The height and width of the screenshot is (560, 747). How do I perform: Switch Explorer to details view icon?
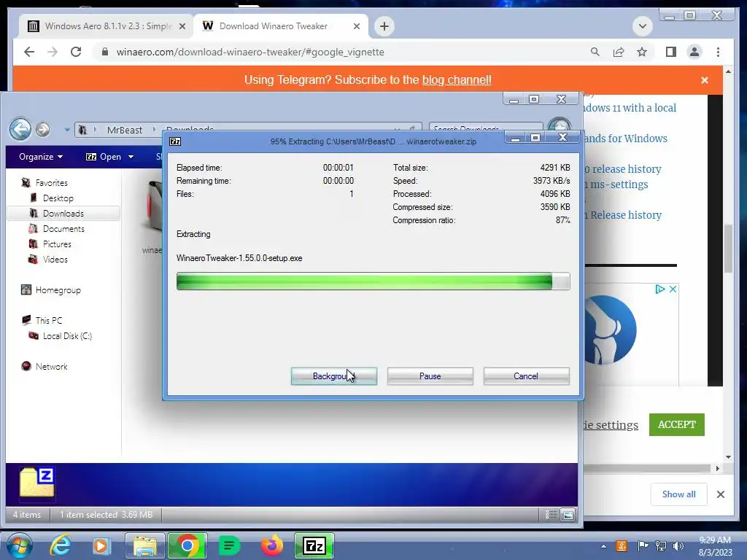[x=551, y=514]
